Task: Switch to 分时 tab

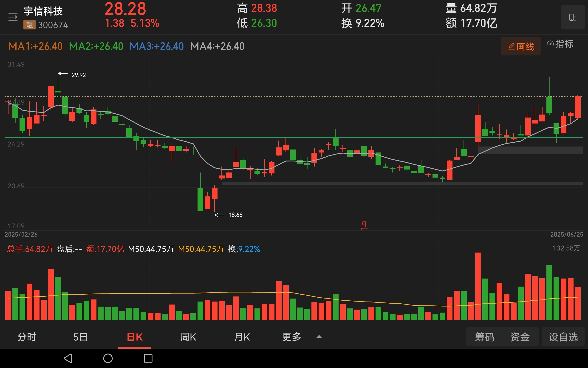Action: pos(27,337)
